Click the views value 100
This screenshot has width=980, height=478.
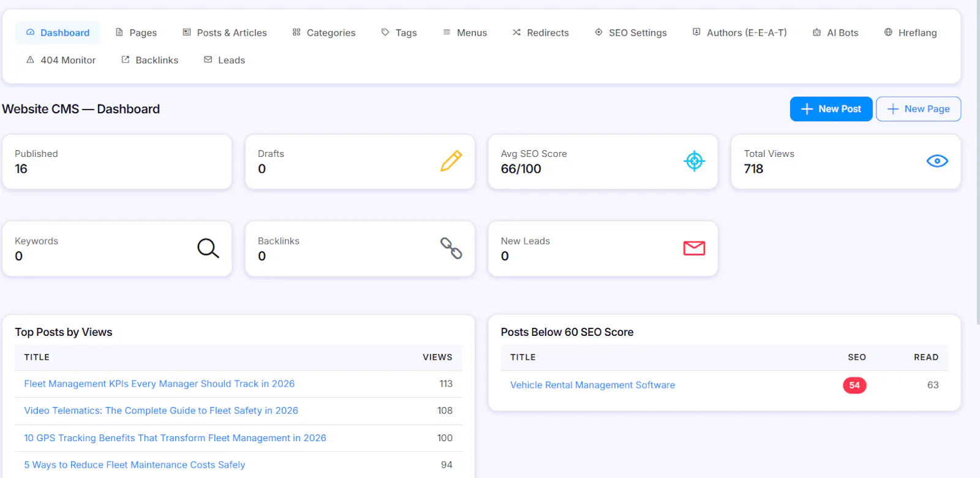click(445, 438)
